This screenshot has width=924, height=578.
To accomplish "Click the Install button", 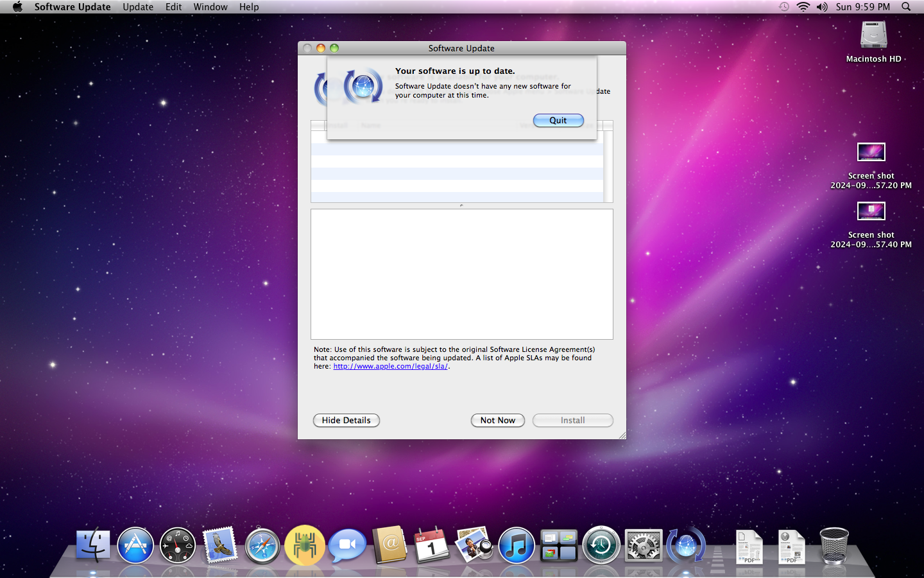I will (x=573, y=420).
